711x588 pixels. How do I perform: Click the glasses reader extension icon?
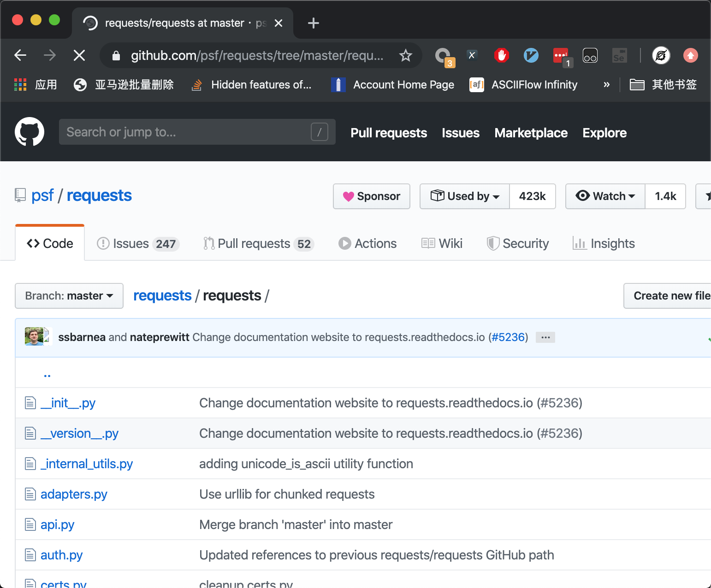click(590, 55)
